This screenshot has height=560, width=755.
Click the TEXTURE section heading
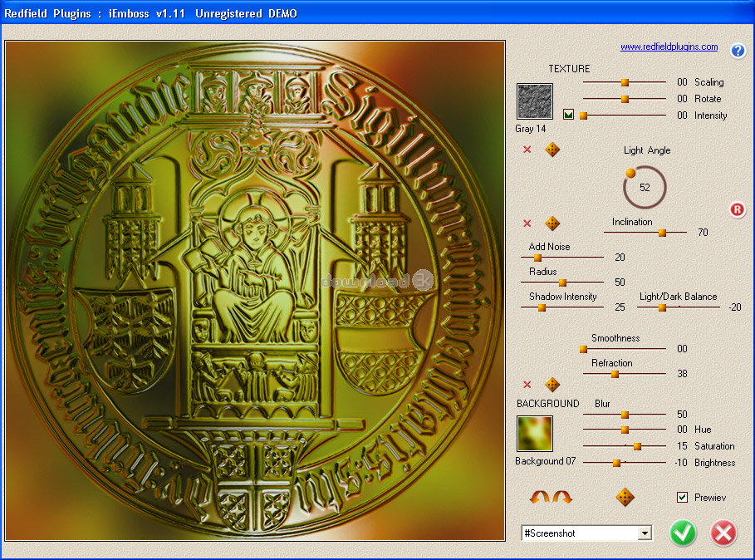(x=569, y=68)
